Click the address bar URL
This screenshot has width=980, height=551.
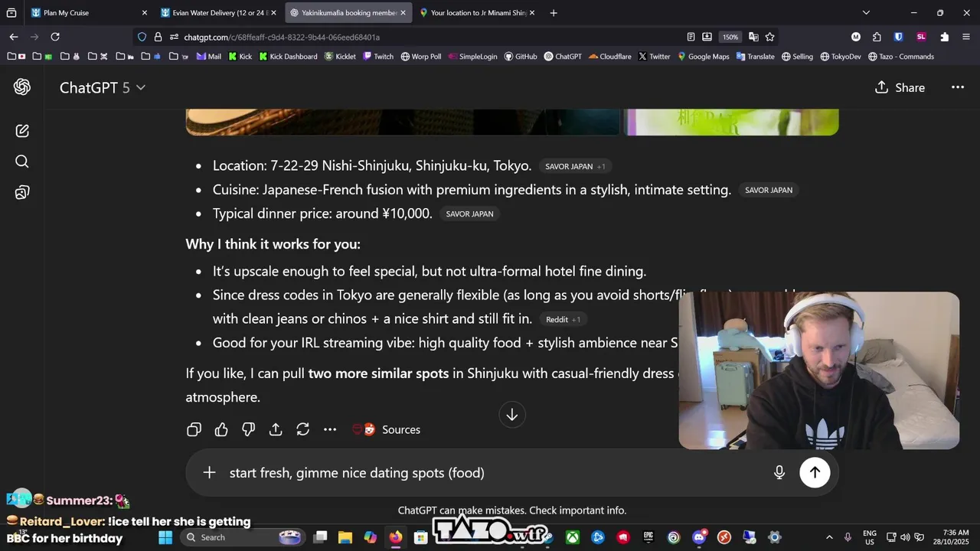[x=282, y=37]
